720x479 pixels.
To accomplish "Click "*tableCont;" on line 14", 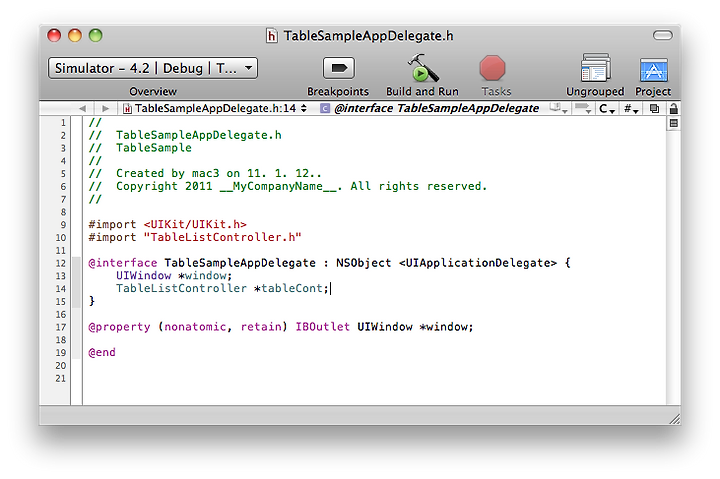I will tap(291, 288).
